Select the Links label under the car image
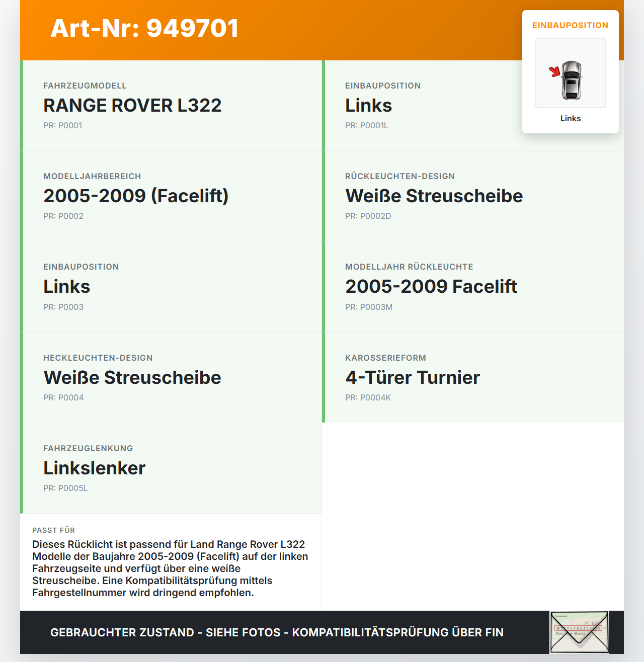 (571, 118)
